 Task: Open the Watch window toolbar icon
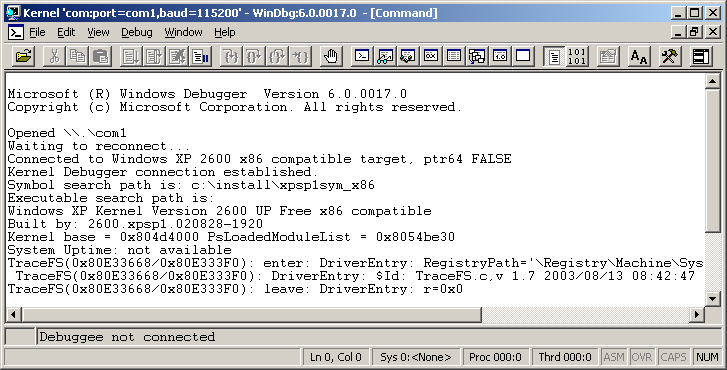[384, 56]
